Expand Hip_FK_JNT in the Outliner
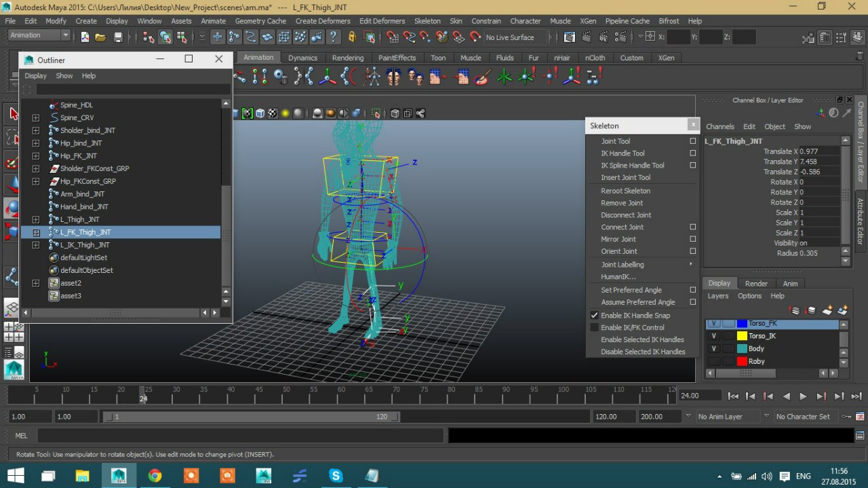This screenshot has height=488, width=868. point(36,156)
